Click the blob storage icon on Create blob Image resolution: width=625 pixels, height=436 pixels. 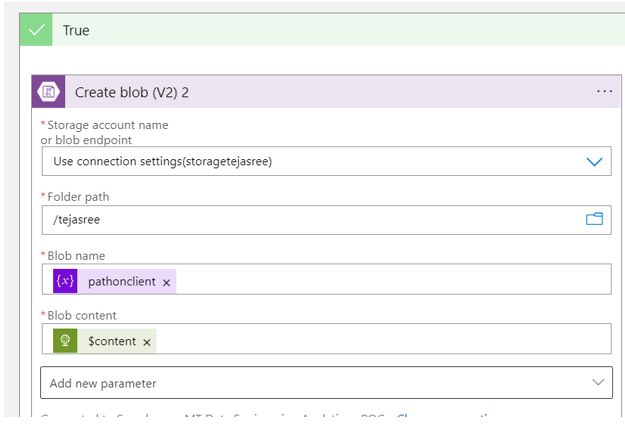pos(50,92)
